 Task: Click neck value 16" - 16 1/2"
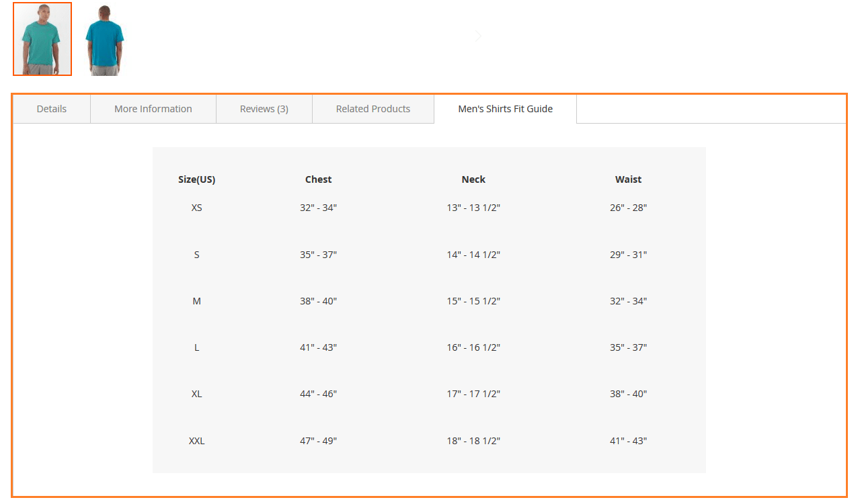(x=473, y=347)
